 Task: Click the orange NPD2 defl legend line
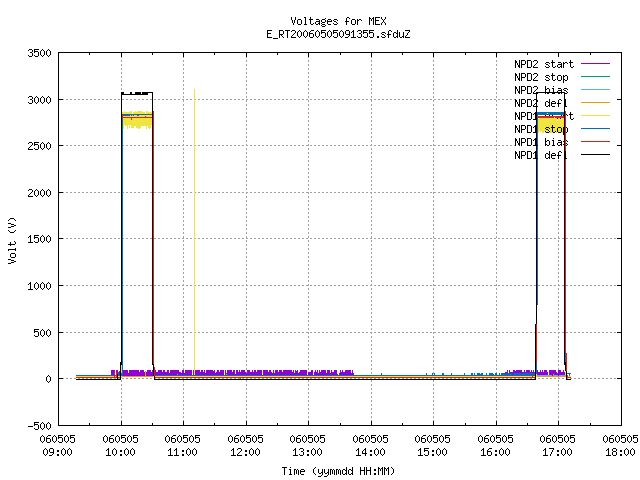(595, 102)
